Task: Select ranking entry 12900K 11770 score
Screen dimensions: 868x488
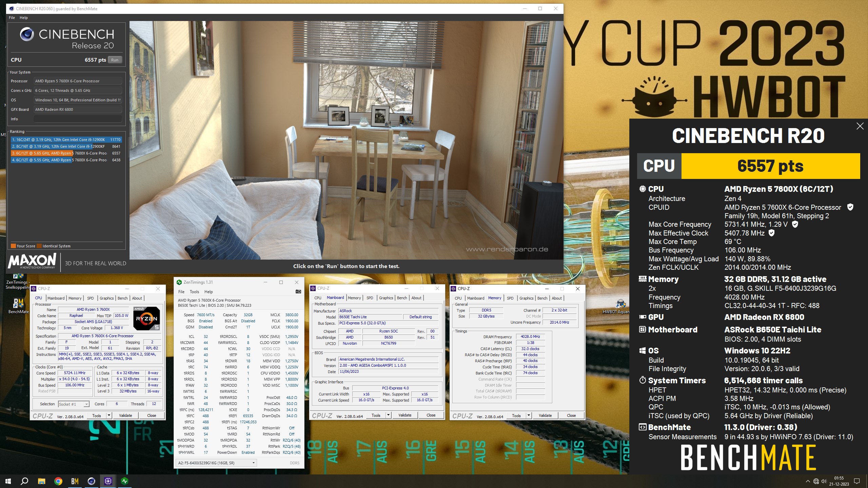Action: pos(66,140)
